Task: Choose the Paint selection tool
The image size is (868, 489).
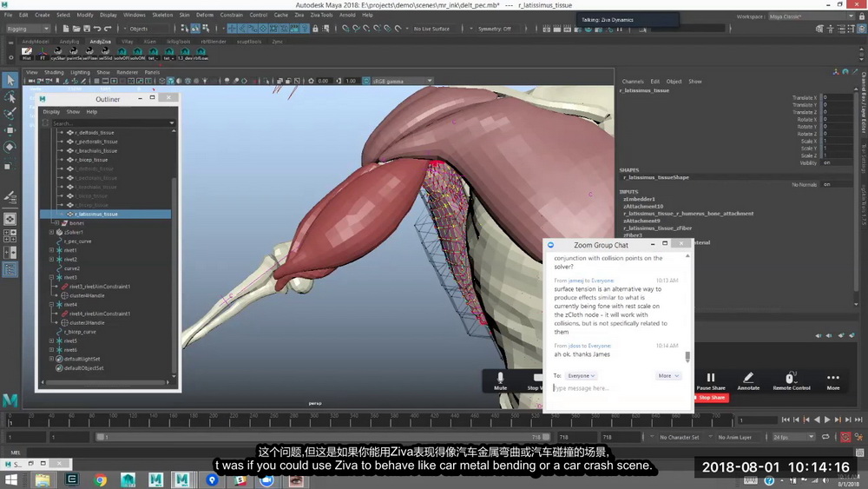Action: coord(10,114)
